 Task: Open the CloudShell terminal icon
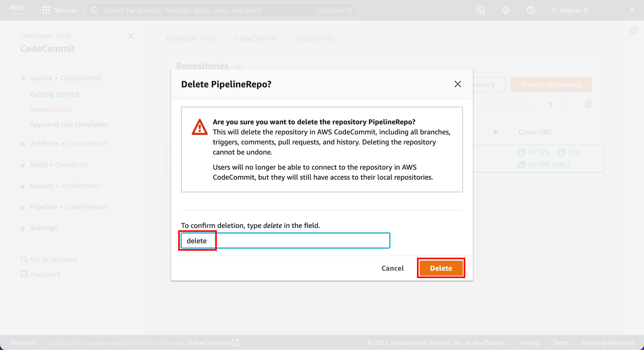tap(480, 10)
